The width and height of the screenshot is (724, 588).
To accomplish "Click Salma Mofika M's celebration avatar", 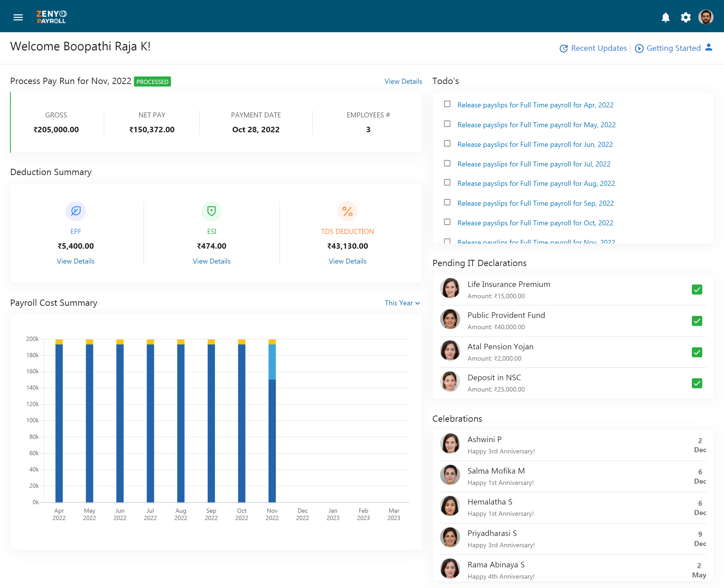I will (450, 475).
